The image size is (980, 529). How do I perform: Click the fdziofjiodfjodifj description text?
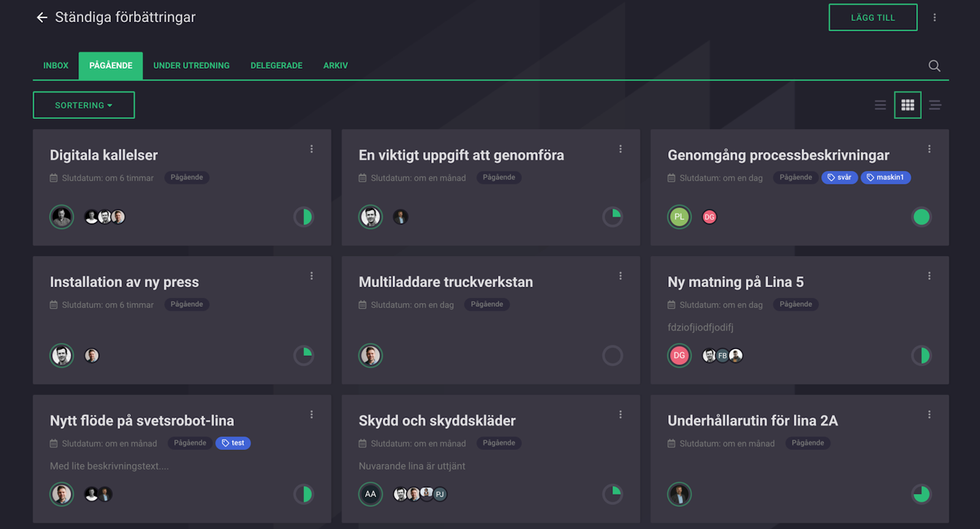click(x=700, y=328)
